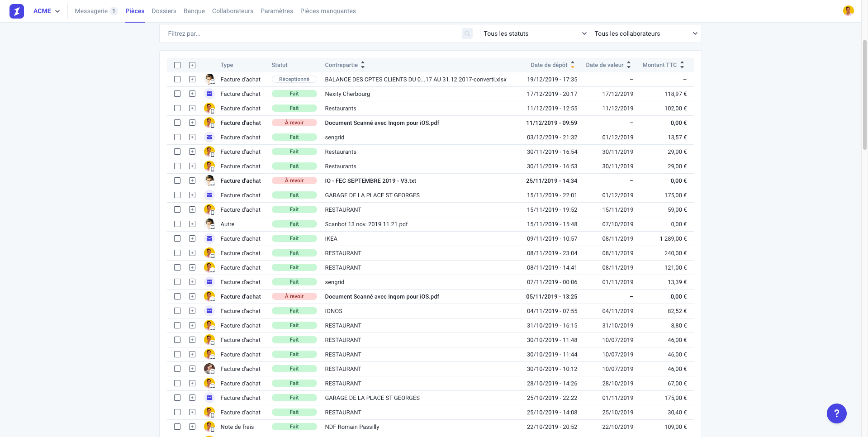
Task: Click avatar on document row 05/11/2019 - 13:25
Action: (x=209, y=296)
